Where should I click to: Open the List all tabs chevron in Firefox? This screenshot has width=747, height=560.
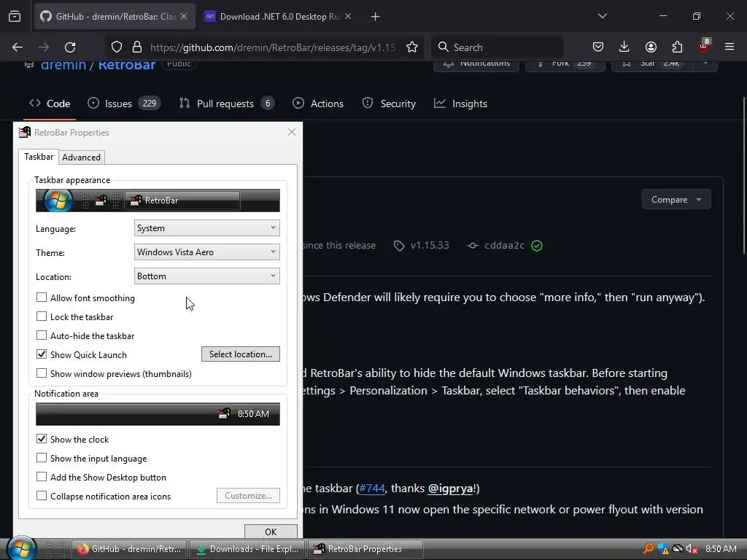click(602, 16)
